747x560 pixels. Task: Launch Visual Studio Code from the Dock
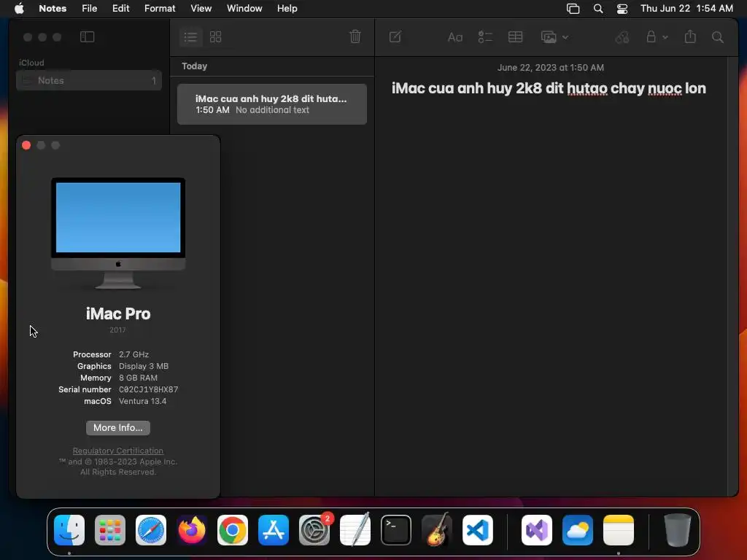pyautogui.click(x=478, y=530)
